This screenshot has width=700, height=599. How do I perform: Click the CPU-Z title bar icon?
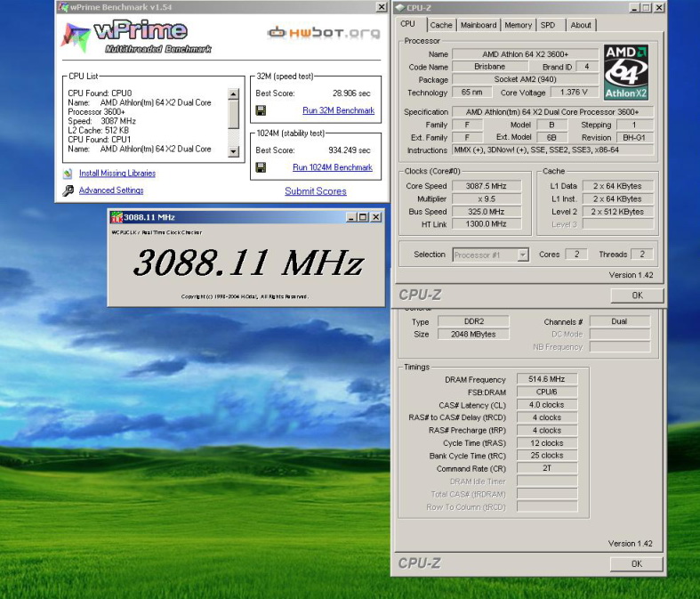click(400, 8)
